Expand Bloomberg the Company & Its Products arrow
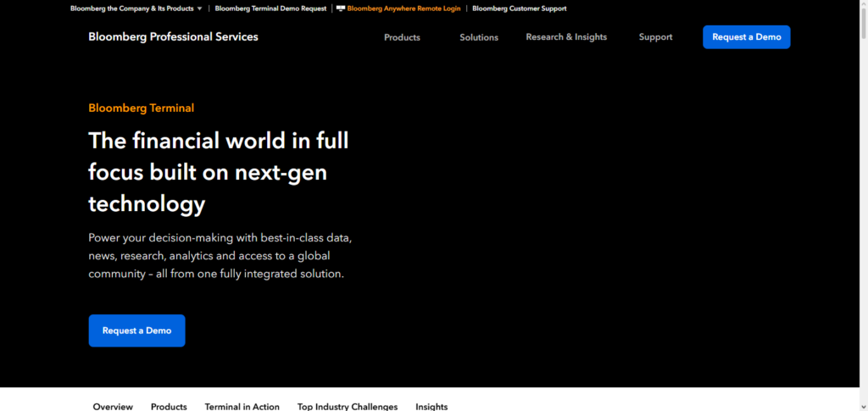 pyautogui.click(x=199, y=8)
